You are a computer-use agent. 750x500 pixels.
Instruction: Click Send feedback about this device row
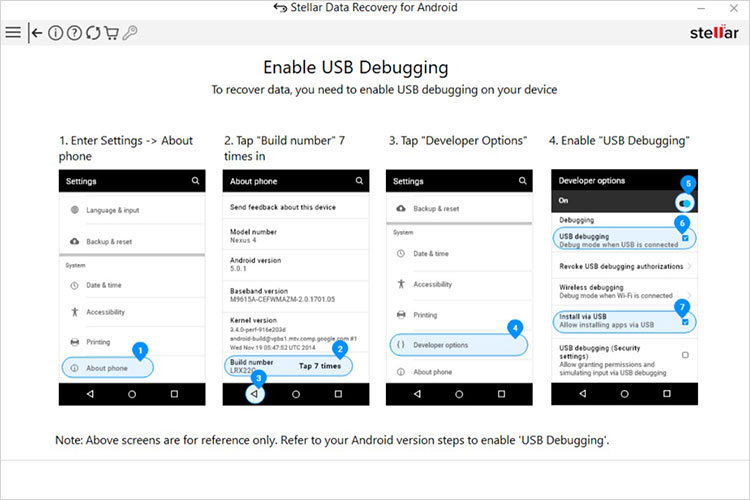click(296, 207)
